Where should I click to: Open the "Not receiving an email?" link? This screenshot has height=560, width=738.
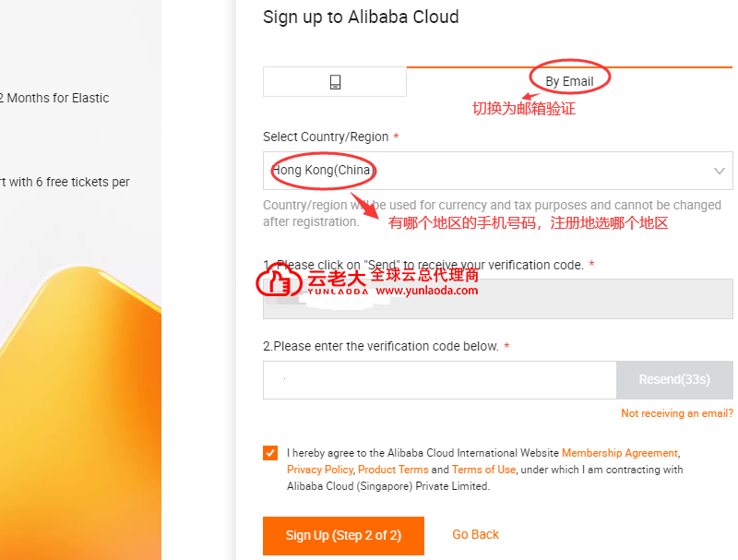676,413
